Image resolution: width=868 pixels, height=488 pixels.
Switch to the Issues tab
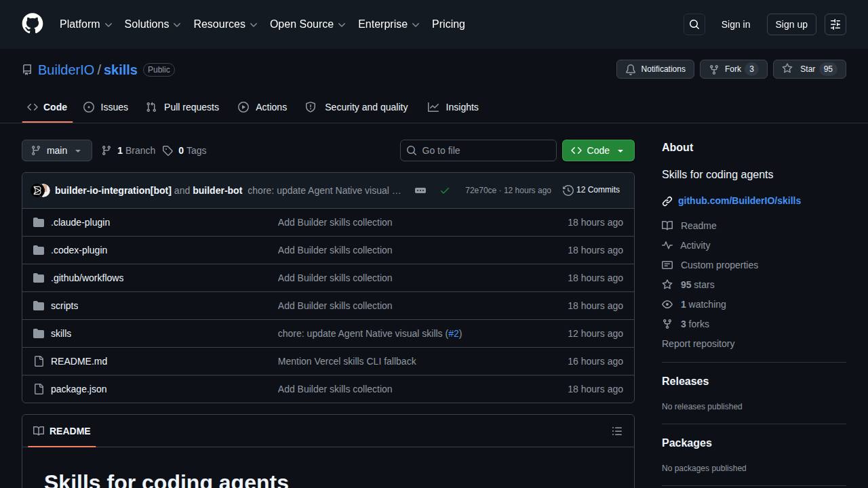click(x=106, y=107)
